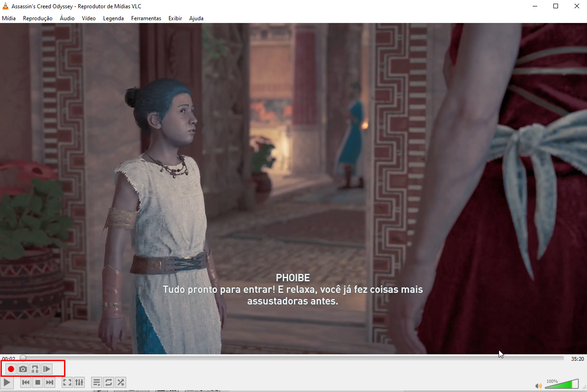Open the Ferramentas menu

[146, 18]
